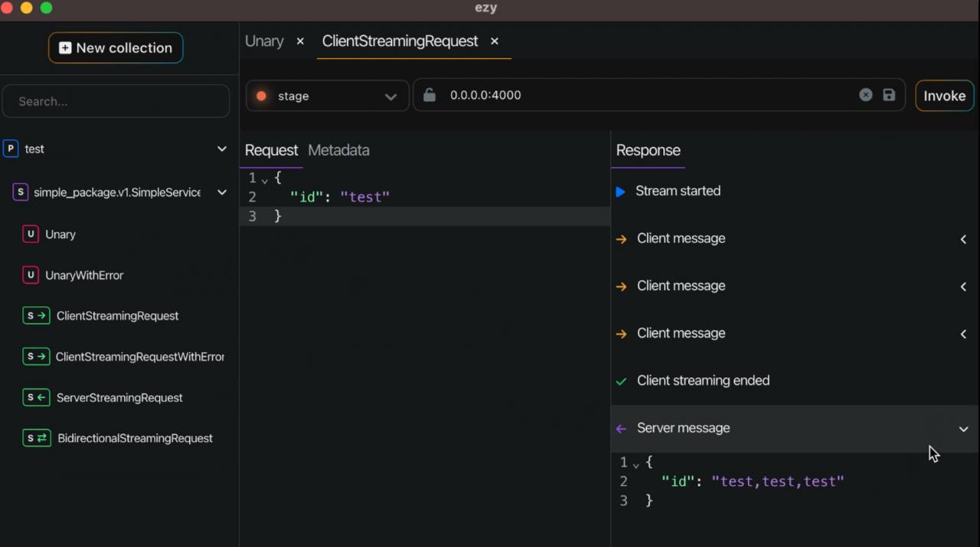980x547 pixels.
Task: Click the save icon in the address bar
Action: [889, 95]
